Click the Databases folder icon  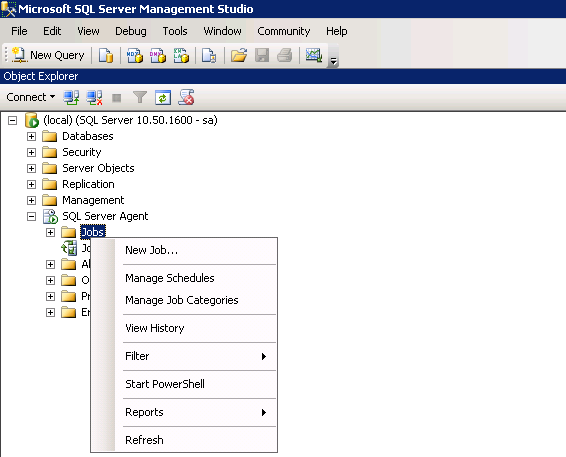pos(49,136)
